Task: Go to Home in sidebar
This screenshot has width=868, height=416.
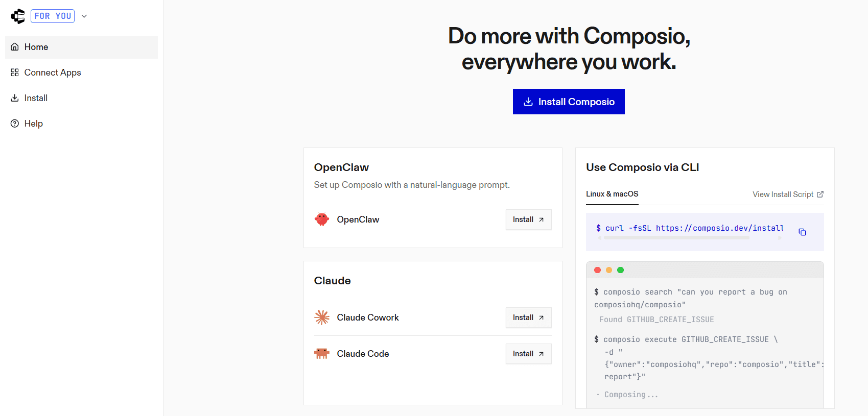Action: (81, 47)
